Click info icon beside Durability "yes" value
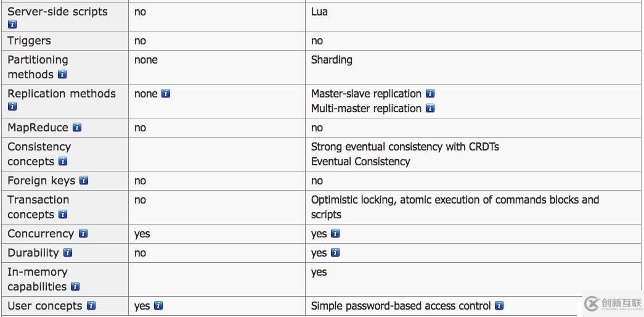This screenshot has height=317, width=644. point(335,253)
